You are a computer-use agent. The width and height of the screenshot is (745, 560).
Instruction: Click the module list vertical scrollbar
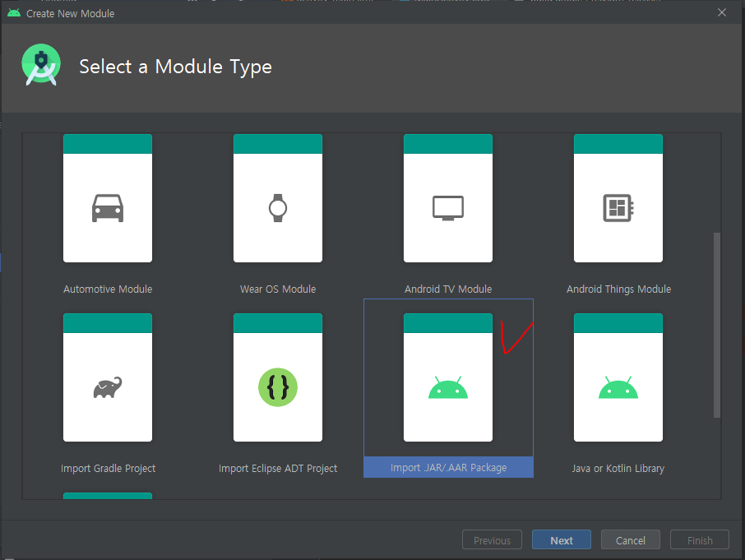tap(717, 325)
